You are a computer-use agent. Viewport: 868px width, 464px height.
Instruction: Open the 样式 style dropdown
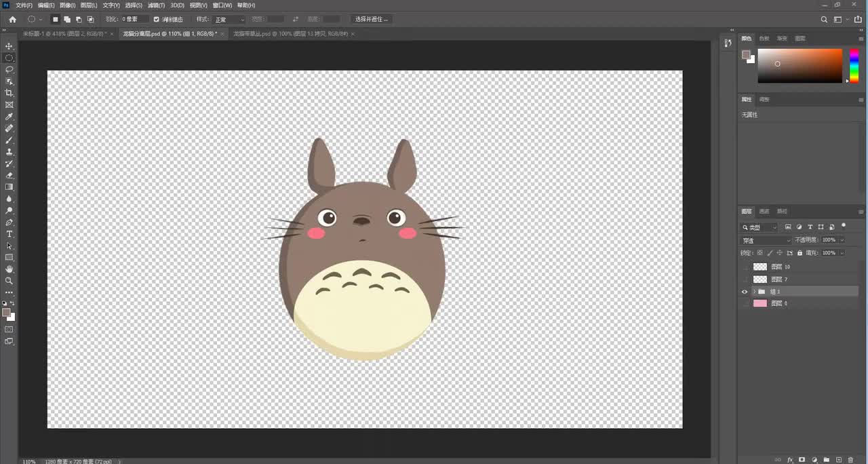click(230, 20)
